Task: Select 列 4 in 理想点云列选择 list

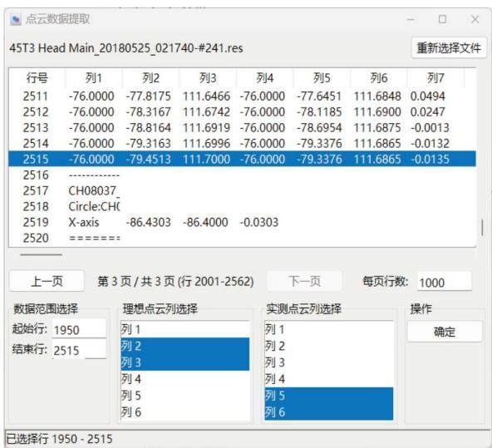Action: (185, 379)
